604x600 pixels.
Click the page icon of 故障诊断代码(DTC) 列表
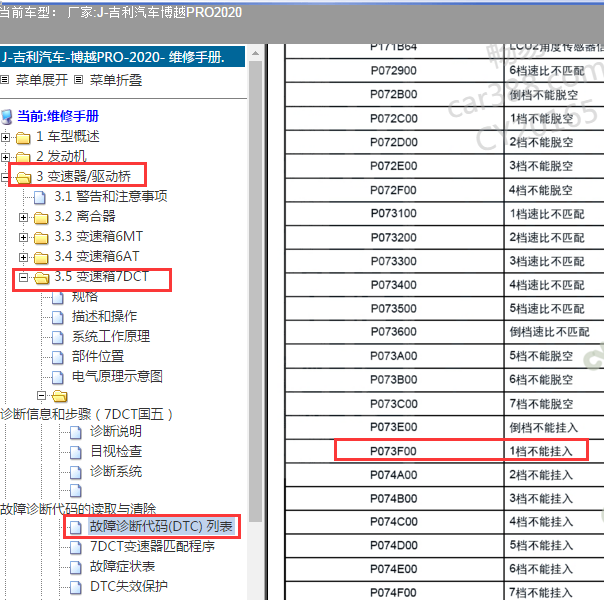(x=76, y=527)
